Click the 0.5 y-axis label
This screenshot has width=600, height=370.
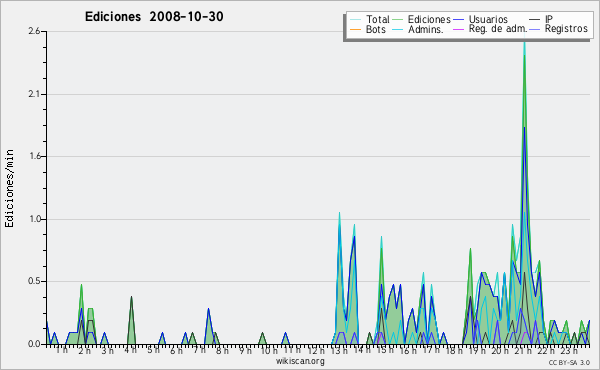tap(34, 281)
